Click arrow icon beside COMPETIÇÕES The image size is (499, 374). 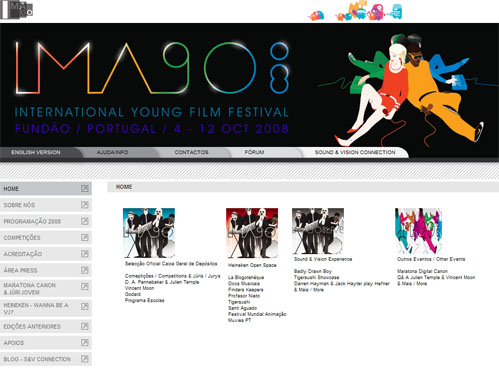[85, 237]
